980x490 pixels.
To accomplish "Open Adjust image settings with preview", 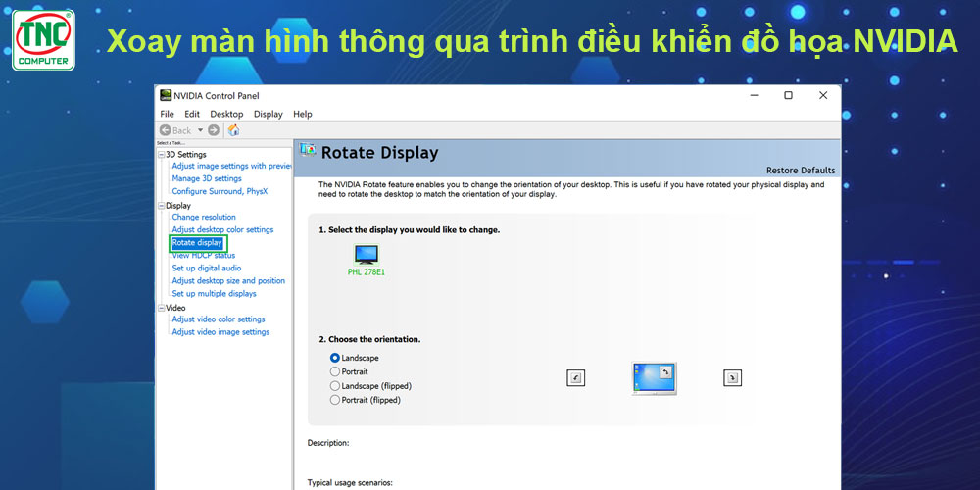I will (x=232, y=166).
